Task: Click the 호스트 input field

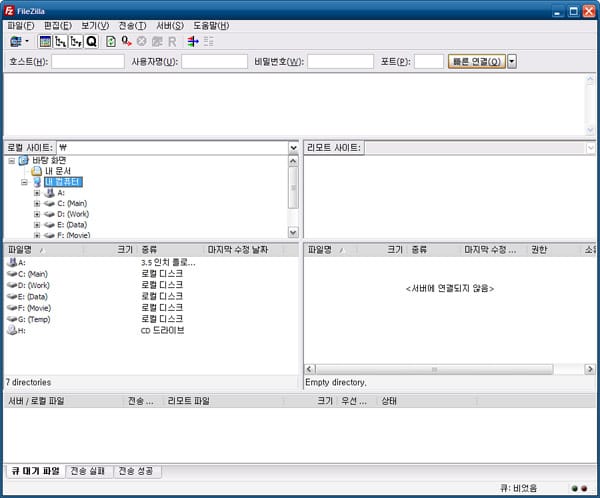Action: [x=87, y=62]
